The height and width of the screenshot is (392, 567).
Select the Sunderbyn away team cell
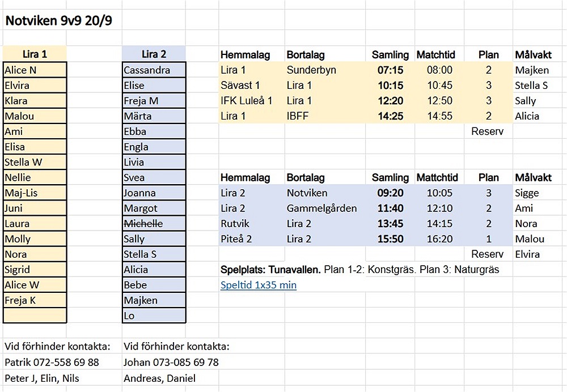(311, 70)
